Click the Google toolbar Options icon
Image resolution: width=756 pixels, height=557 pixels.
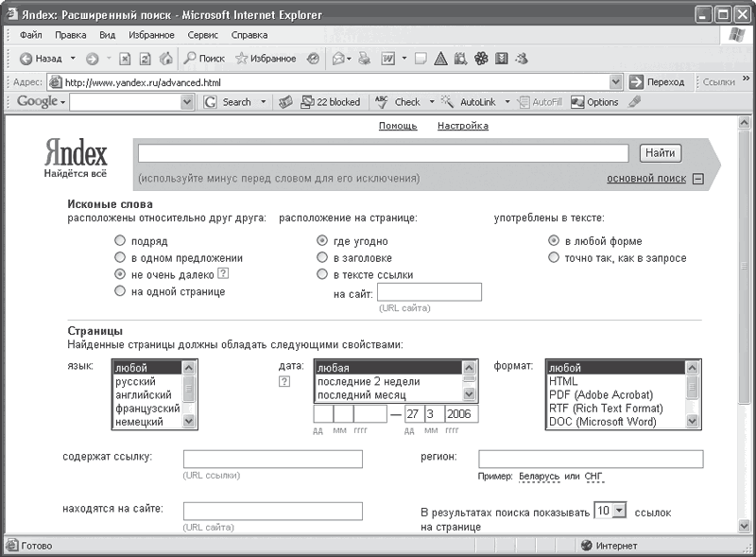click(x=595, y=102)
